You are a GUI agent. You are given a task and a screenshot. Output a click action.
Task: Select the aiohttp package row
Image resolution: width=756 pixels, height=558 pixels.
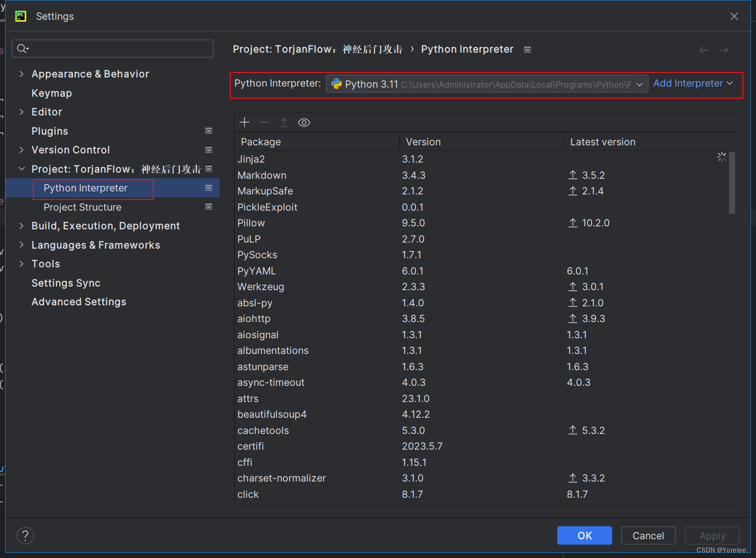pos(482,318)
